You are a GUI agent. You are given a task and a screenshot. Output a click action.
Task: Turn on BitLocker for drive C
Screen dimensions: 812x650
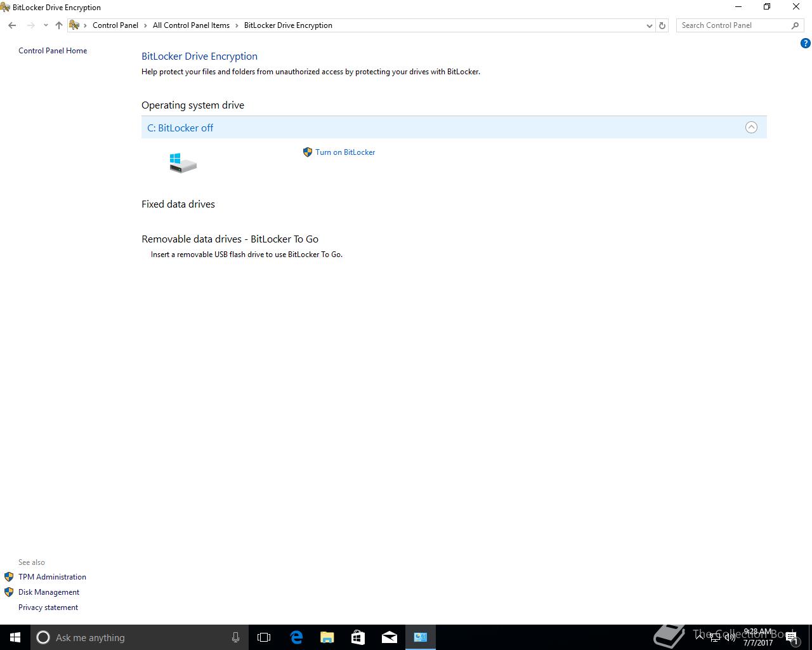tap(345, 152)
